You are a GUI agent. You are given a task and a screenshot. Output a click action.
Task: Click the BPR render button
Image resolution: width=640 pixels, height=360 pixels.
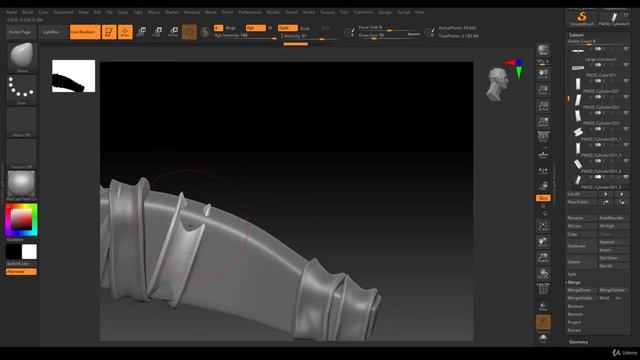click(543, 51)
